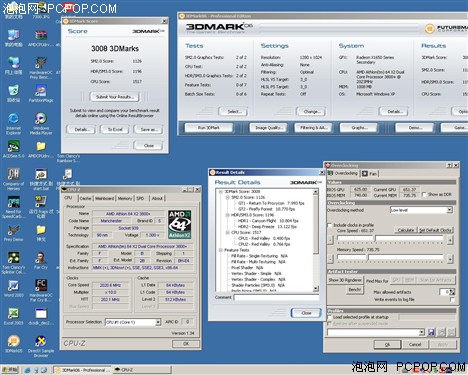Click the Bench! button
This screenshot has height=375, width=468.
(355, 290)
